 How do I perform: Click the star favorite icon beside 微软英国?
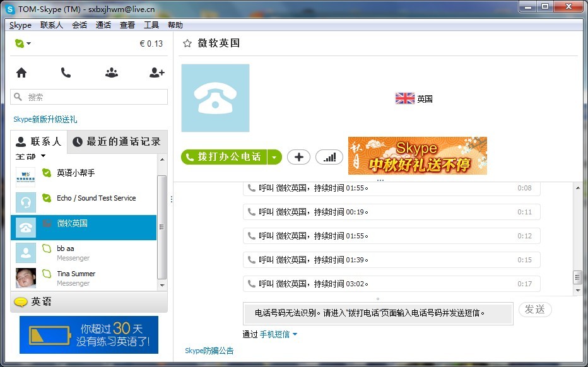coord(187,44)
